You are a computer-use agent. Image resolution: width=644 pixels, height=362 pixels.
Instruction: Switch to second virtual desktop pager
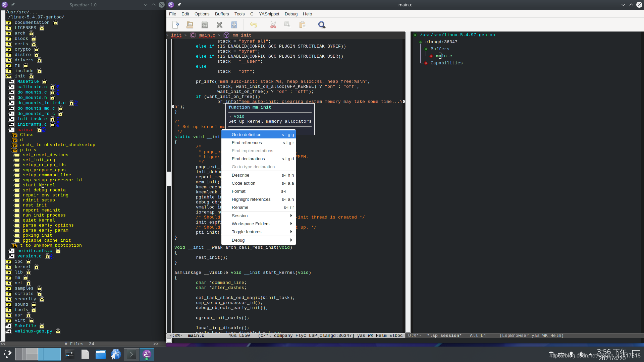pos(49,354)
